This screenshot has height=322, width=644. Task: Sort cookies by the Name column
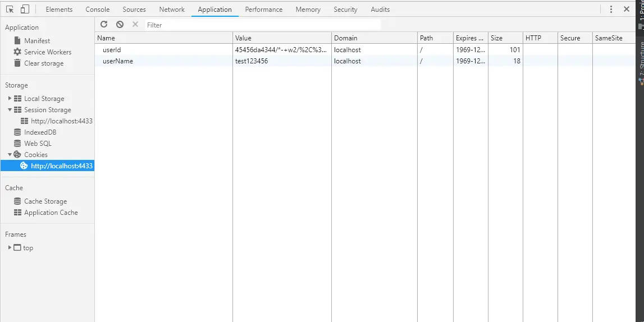coord(164,38)
